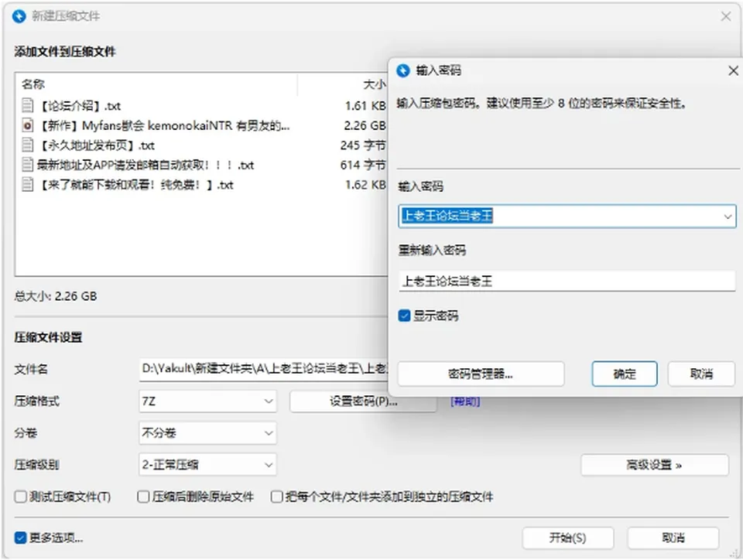Uncheck the 显示密码 checkbox
The width and height of the screenshot is (743, 560).
click(404, 316)
